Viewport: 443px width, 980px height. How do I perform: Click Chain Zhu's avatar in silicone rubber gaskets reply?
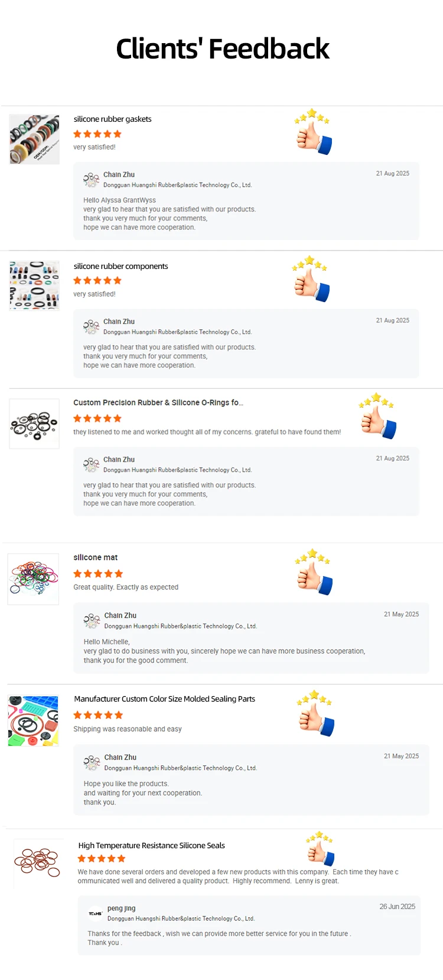[x=92, y=180]
